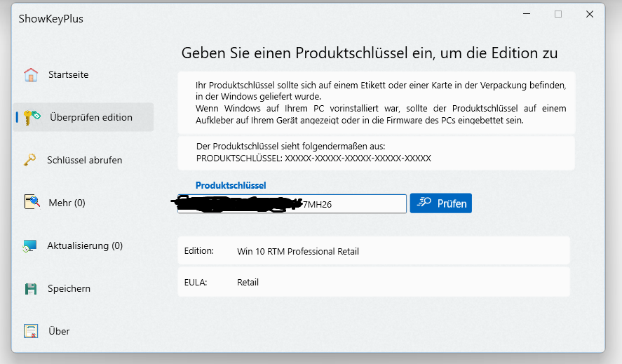Click the Aktualisierung monitor icon

click(x=29, y=245)
